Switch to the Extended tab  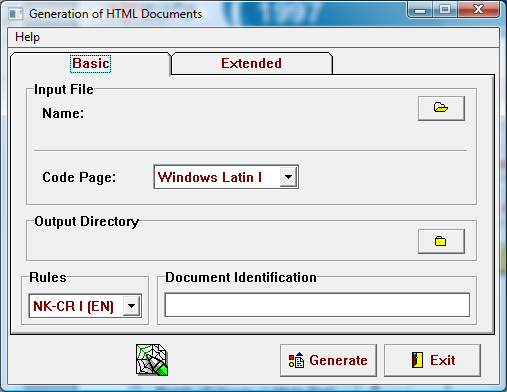pos(252,63)
